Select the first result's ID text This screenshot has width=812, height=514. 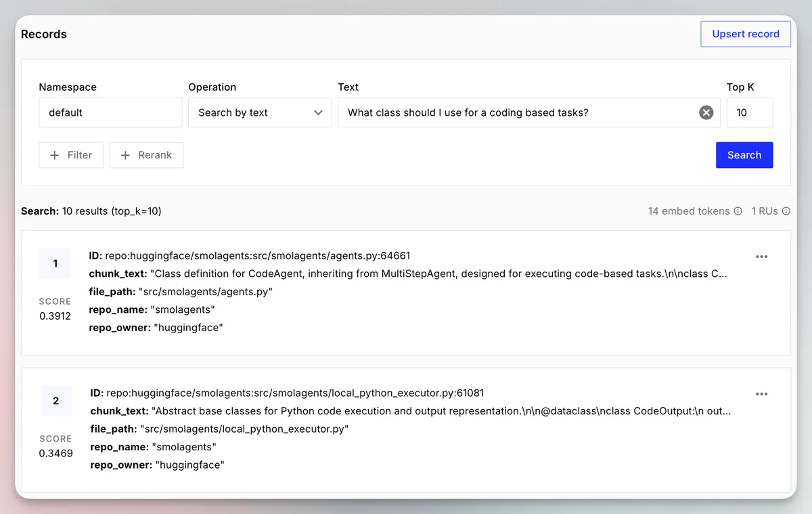pos(257,256)
